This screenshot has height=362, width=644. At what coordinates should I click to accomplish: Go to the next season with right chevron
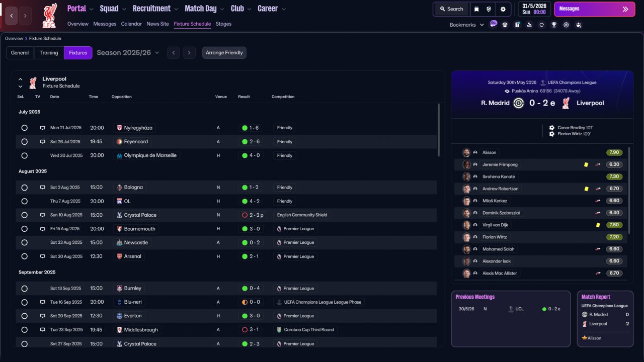(189, 53)
